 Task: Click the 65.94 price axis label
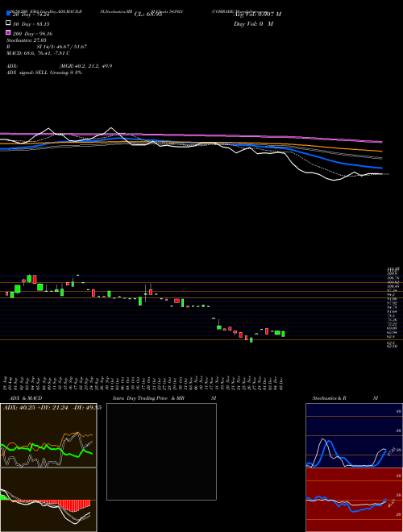point(393,332)
